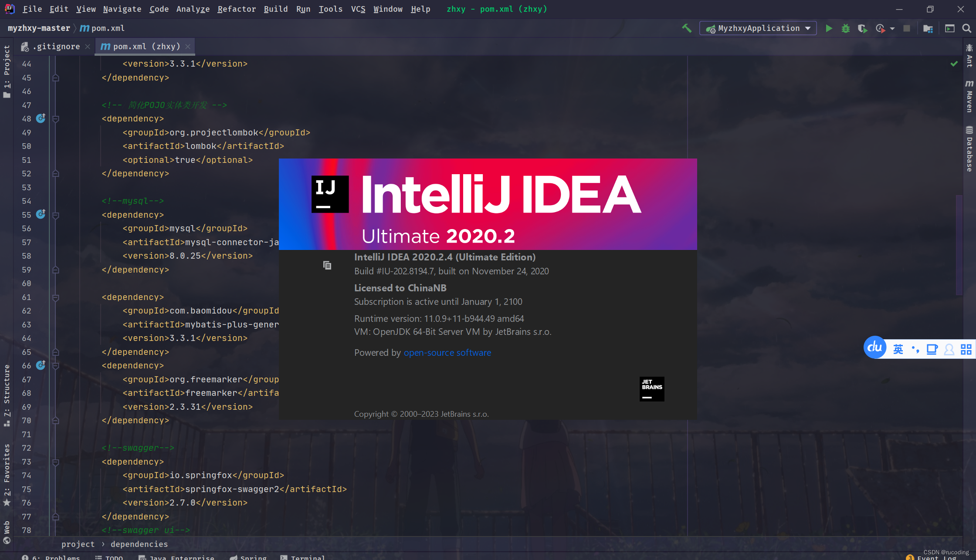Image resolution: width=976 pixels, height=560 pixels.
Task: Collapse the freemarker dependency fold at line 66
Action: pyautogui.click(x=56, y=366)
